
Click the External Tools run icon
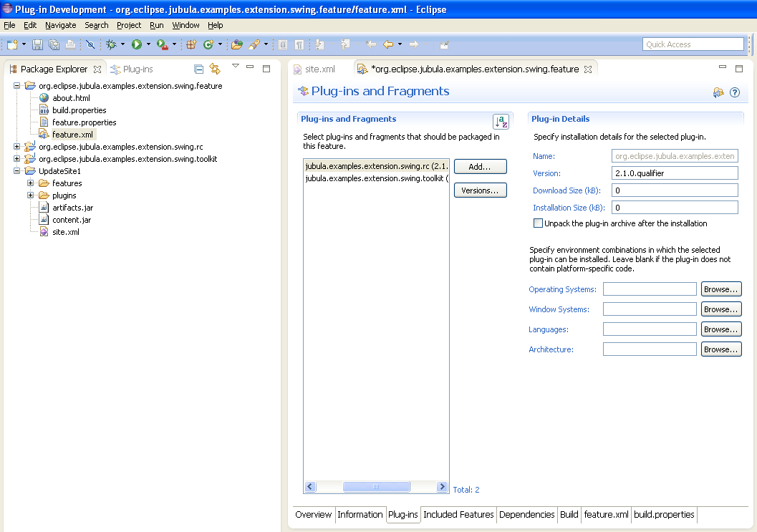tap(163, 44)
